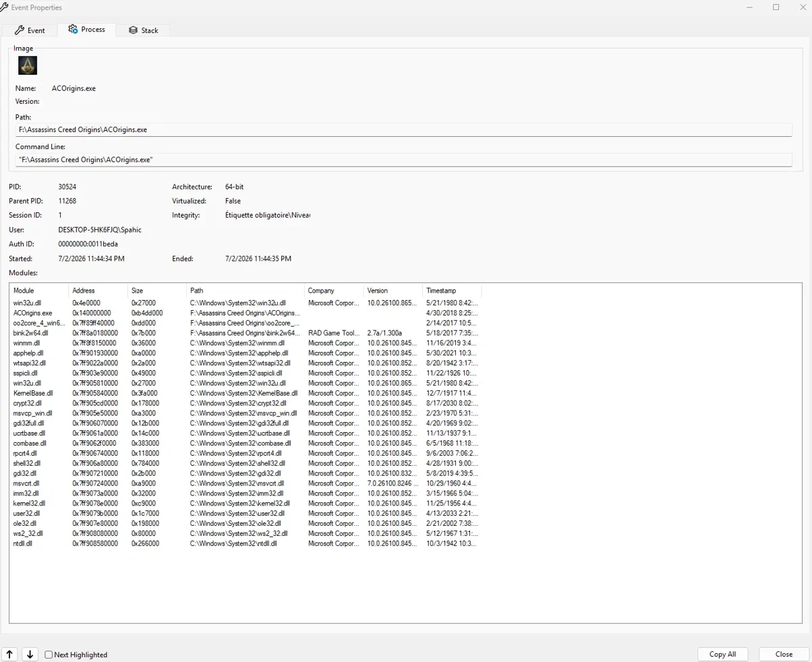Screen dimensions: 812x662
Task: Click the Integrity value Étiquette obligatoire
Action: [x=267, y=215]
